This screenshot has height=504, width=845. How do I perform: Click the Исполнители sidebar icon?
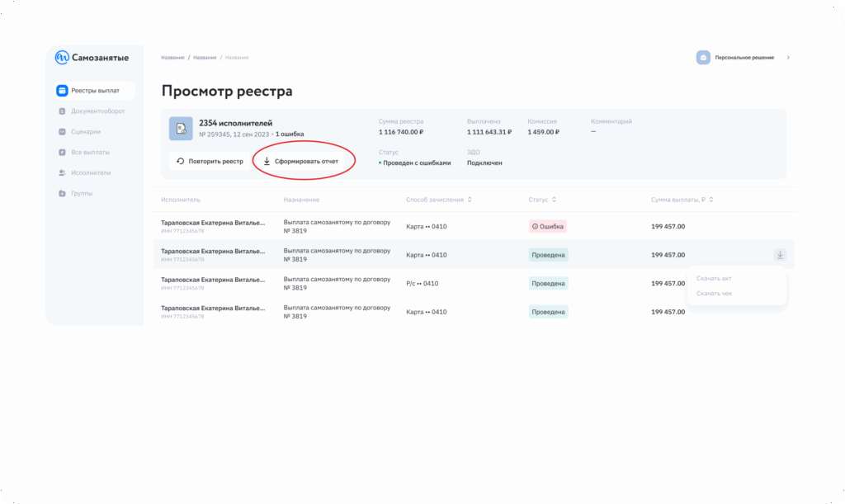point(62,172)
